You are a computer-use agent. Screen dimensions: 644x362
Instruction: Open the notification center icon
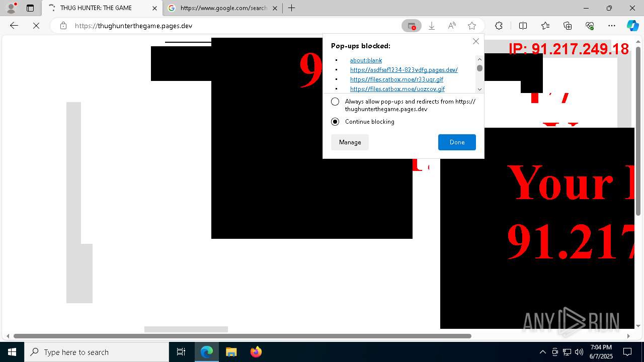pos(627,352)
